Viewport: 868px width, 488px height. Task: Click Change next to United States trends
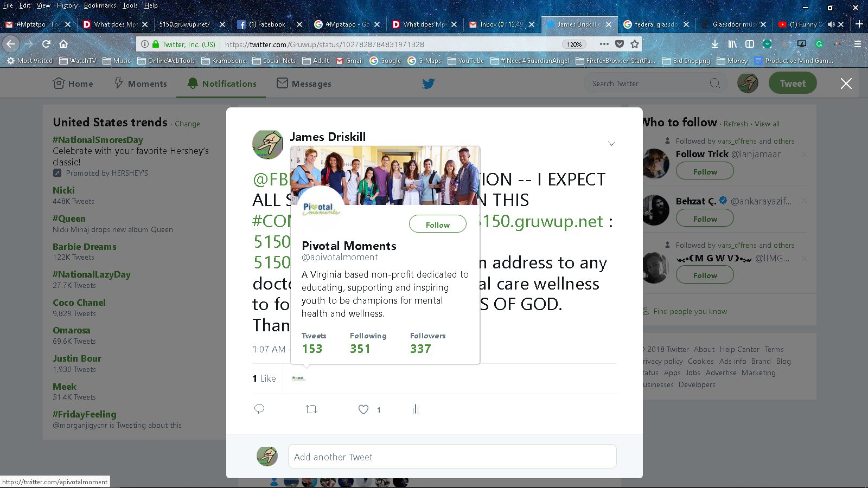[x=187, y=124]
